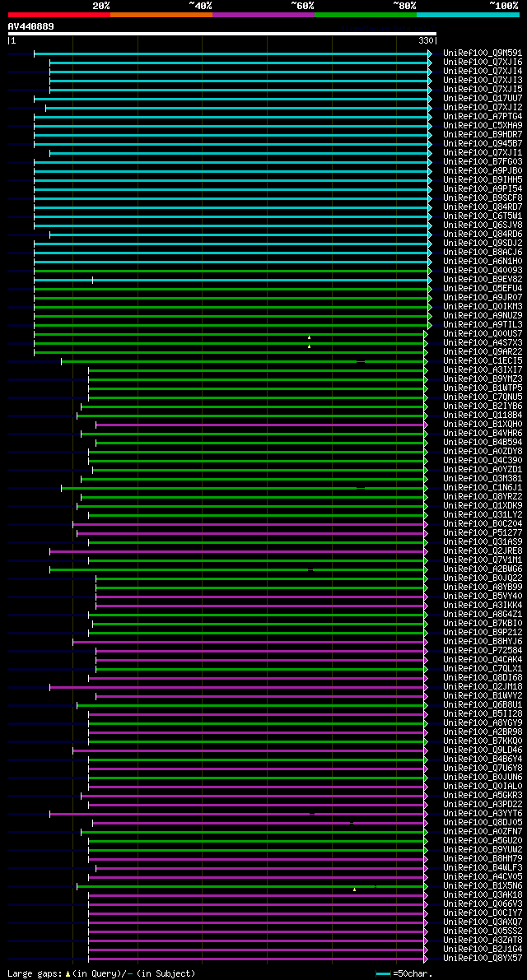Open hit UniRef100_B1WTP5

(483, 388)
